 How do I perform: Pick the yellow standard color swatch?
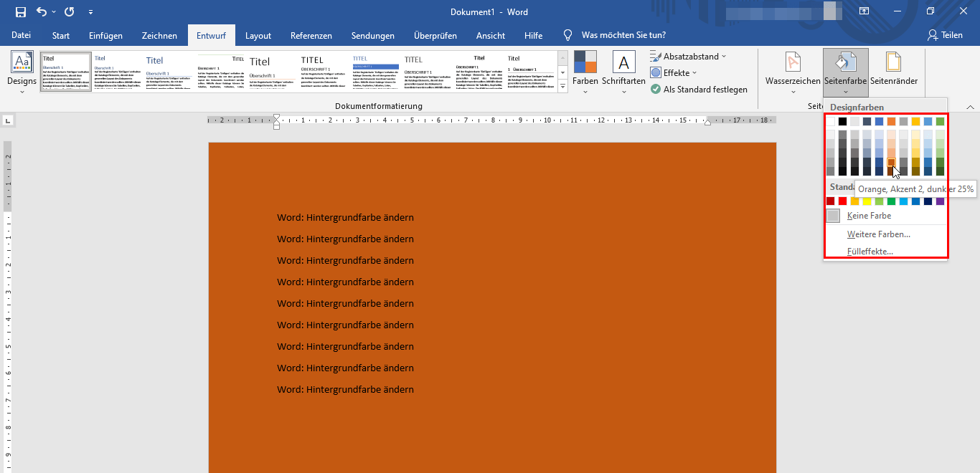[867, 201]
